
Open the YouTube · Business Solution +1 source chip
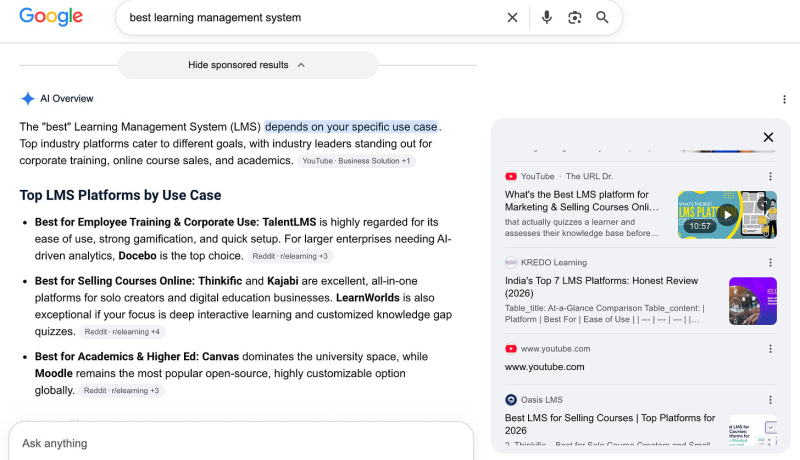click(356, 161)
